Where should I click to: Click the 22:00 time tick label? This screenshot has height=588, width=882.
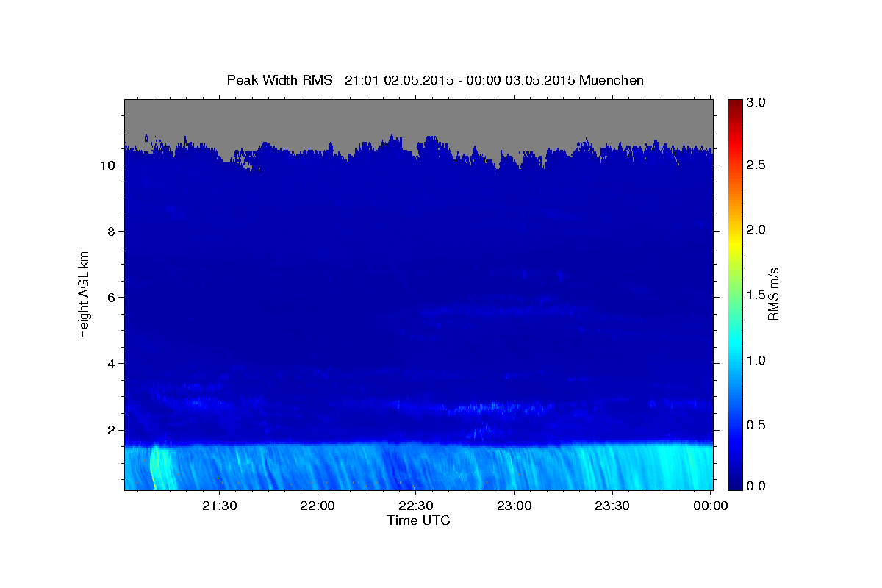click(318, 506)
